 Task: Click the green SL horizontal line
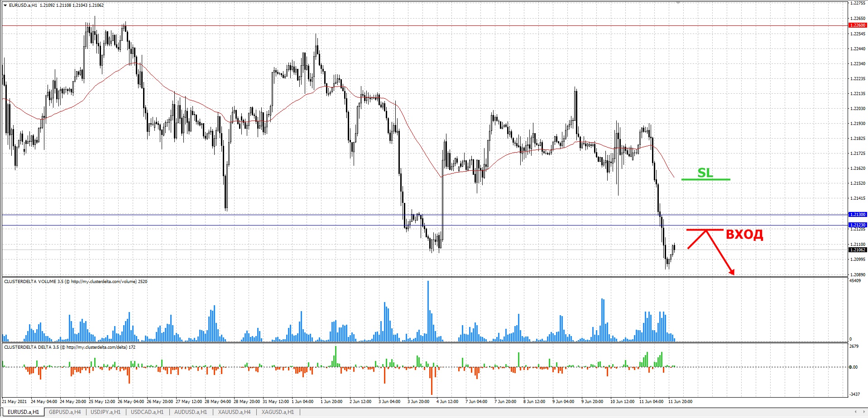click(705, 179)
